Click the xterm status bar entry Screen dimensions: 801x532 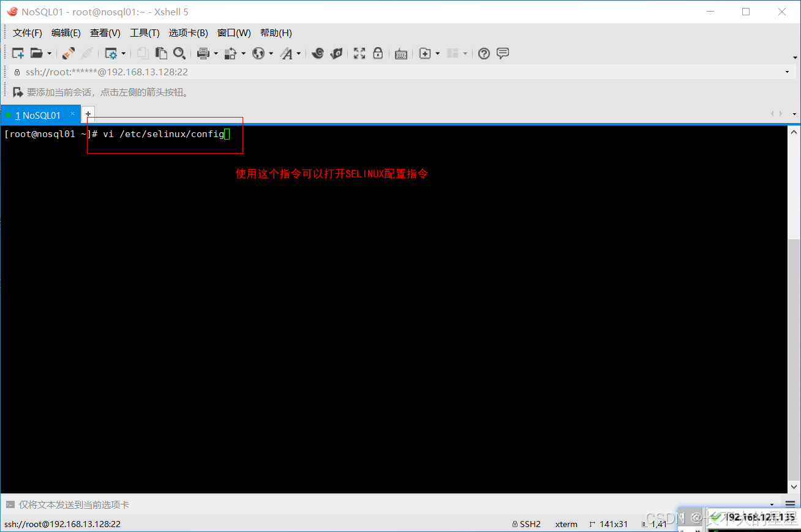click(566, 524)
